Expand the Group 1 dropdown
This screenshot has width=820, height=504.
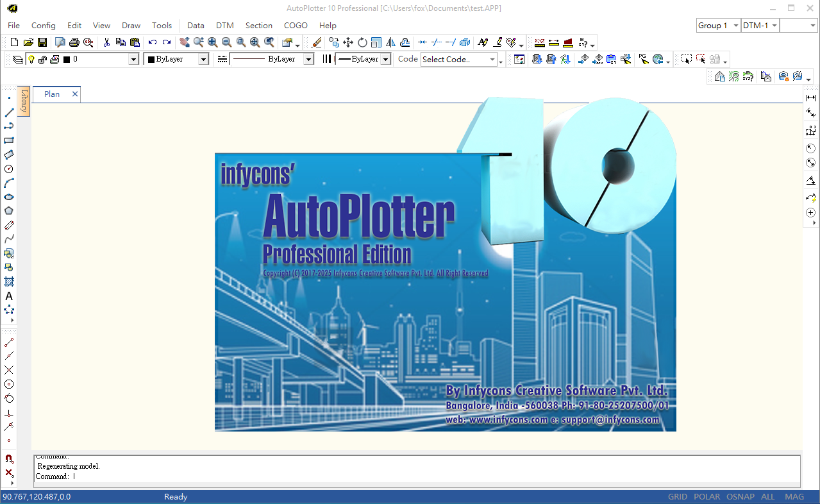click(735, 26)
